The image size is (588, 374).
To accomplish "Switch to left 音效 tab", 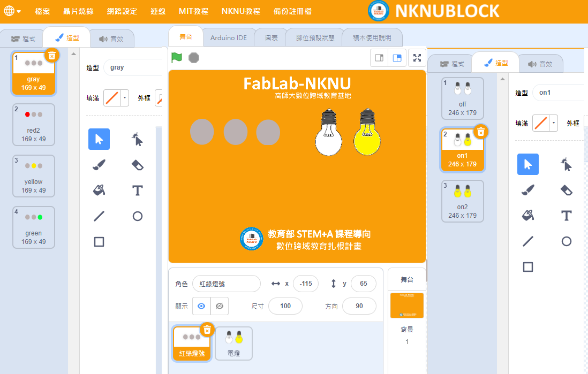I will point(111,39).
